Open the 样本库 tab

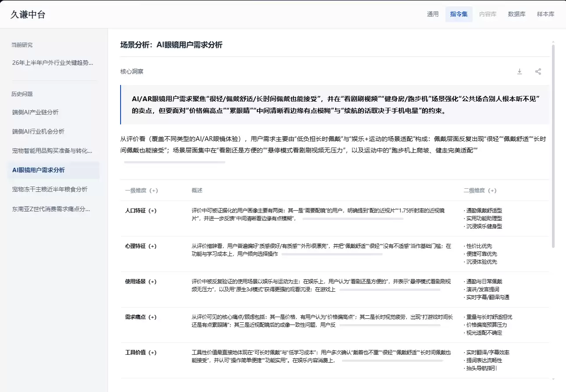pos(545,14)
